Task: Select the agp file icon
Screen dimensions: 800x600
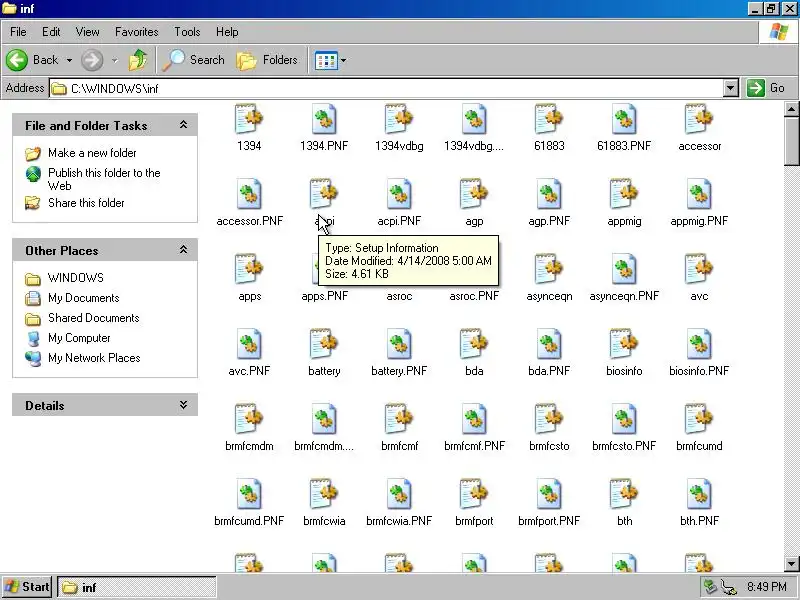Action: click(474, 194)
